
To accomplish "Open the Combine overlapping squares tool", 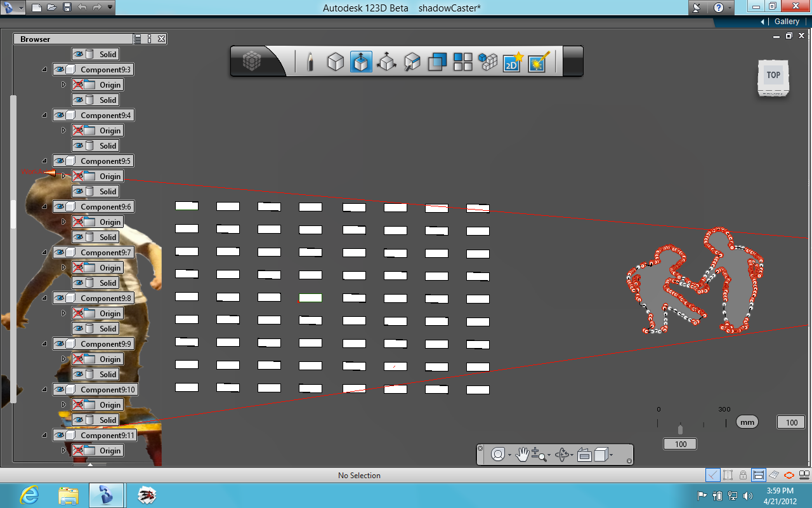I will pos(437,62).
